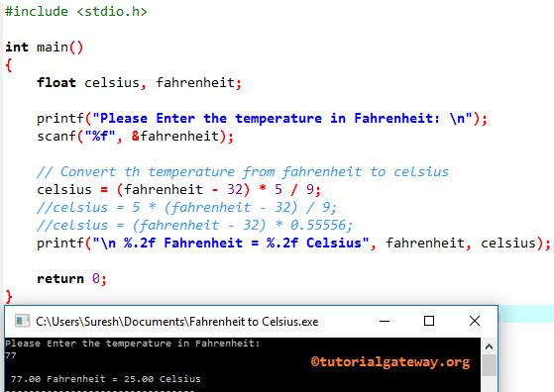554x392 pixels.
Task: Click the 'celsius' variable in float declaration
Action: pos(112,82)
